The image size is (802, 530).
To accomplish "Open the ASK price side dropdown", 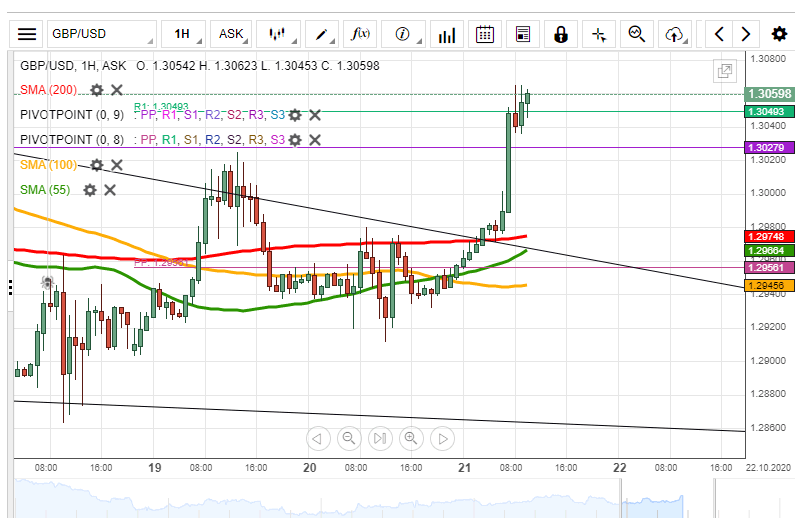I will [231, 34].
